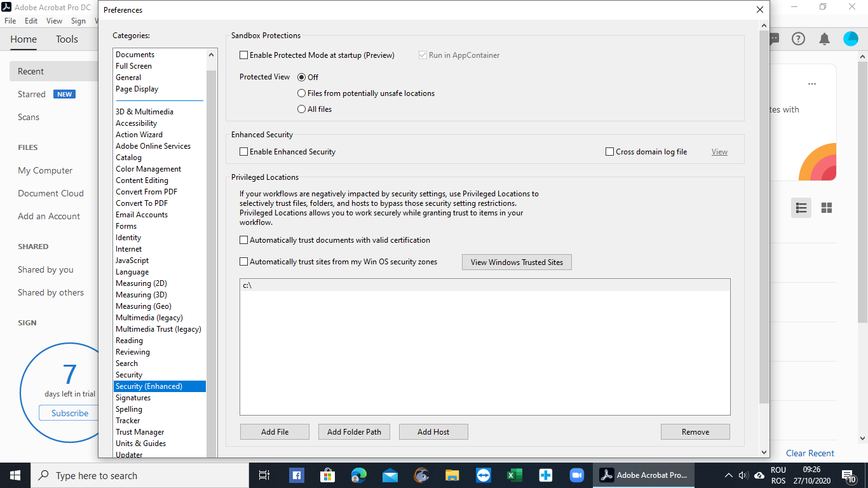Launch Facebook from the taskbar
The image size is (868, 488).
(x=296, y=475)
